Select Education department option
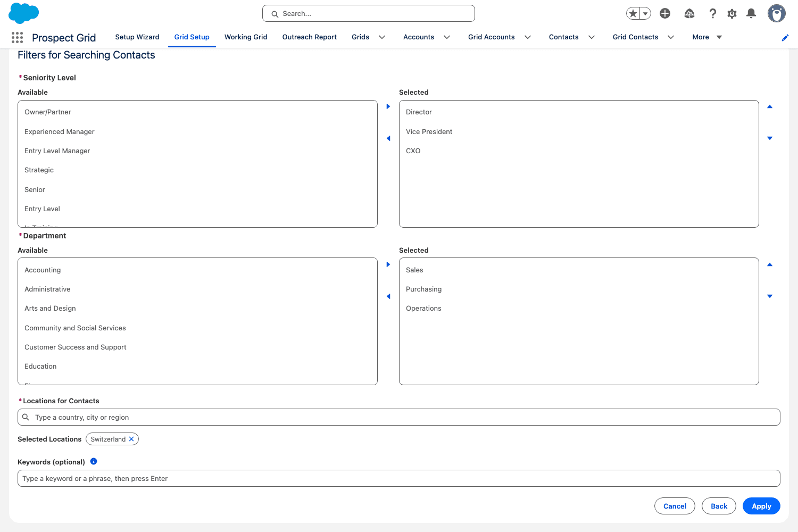 (197, 367)
